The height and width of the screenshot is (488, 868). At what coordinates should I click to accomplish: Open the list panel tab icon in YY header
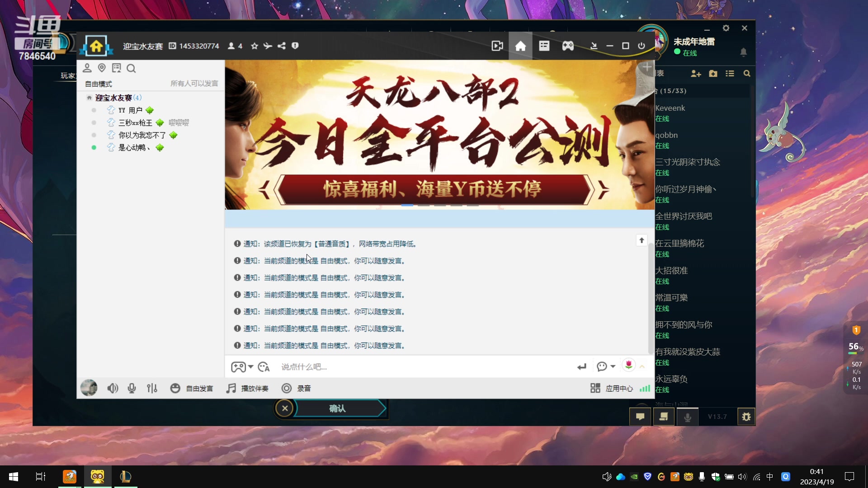click(x=544, y=46)
